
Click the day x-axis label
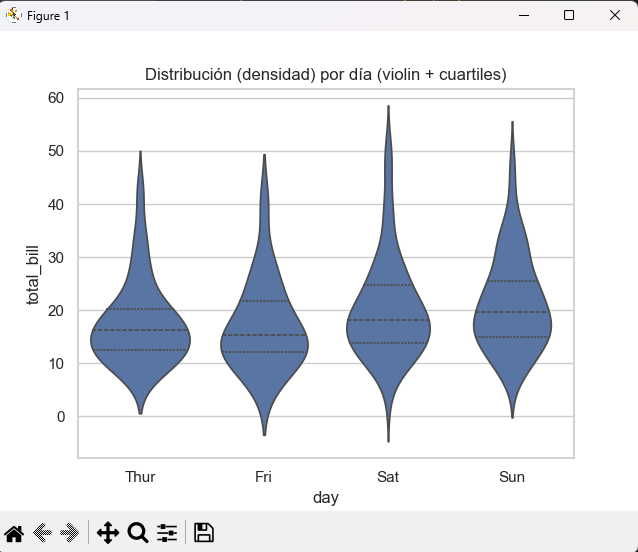tap(325, 498)
